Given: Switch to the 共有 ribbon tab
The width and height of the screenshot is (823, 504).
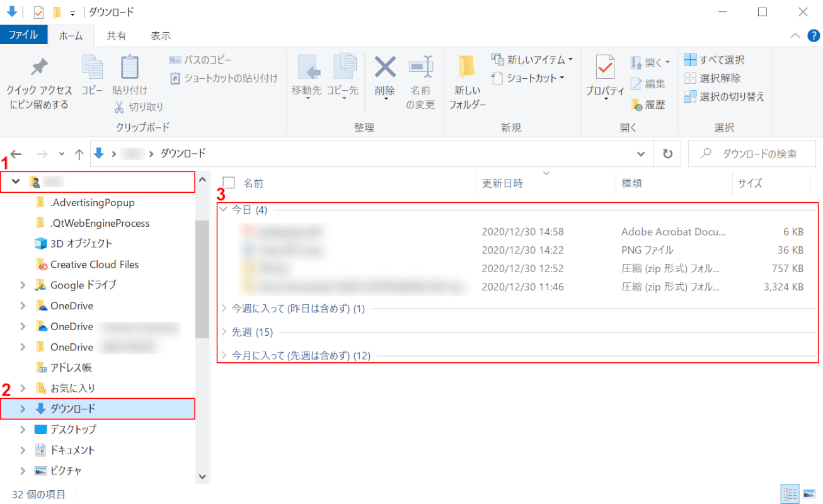Looking at the screenshot, I should point(116,36).
